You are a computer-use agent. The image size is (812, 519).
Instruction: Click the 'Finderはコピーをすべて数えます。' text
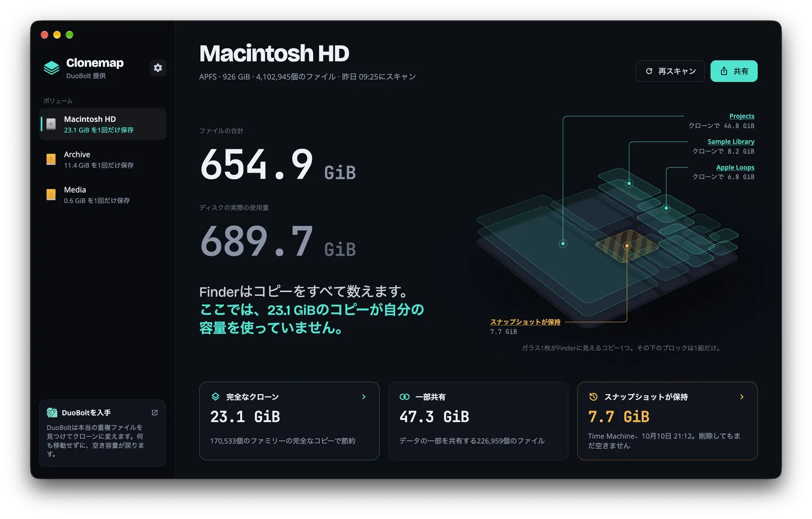pos(305,292)
